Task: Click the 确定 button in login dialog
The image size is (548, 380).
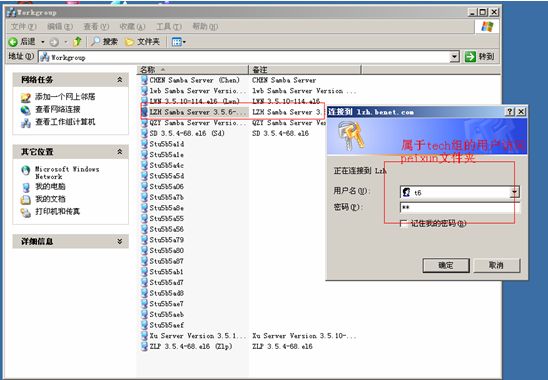Action: pyautogui.click(x=446, y=266)
